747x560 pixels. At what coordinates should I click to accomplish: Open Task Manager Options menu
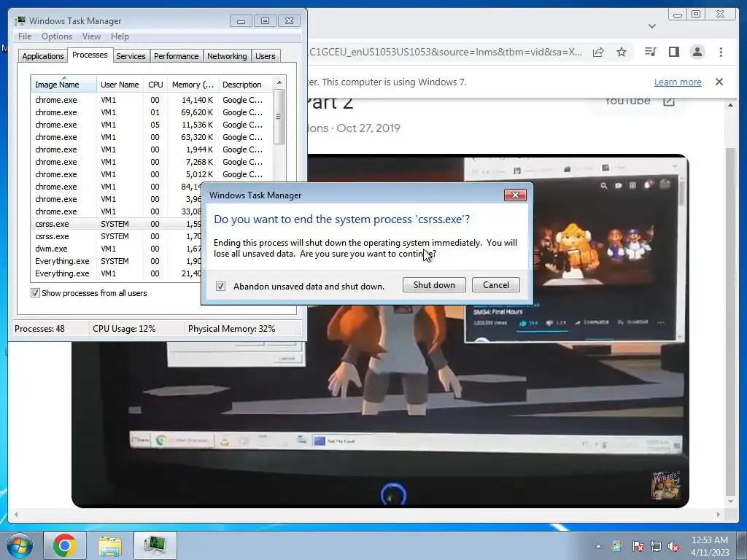57,36
